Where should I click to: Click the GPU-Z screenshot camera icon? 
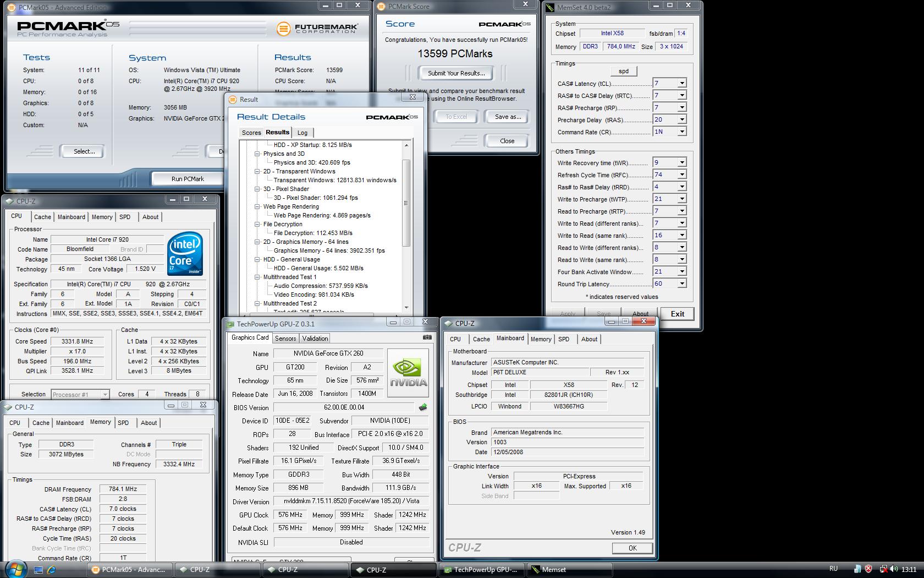pyautogui.click(x=427, y=337)
